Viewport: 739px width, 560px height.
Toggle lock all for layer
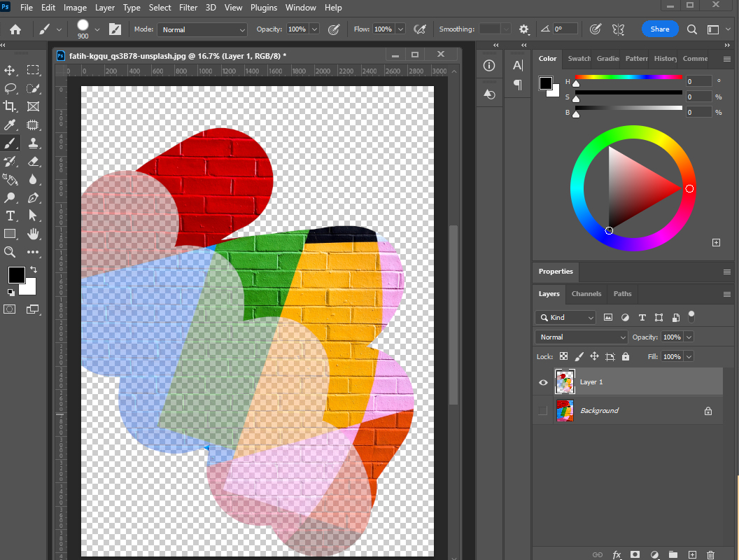pyautogui.click(x=626, y=356)
